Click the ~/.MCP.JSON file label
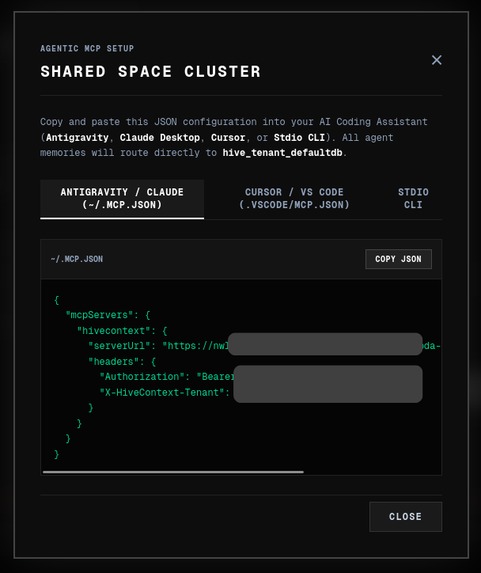 pos(77,259)
